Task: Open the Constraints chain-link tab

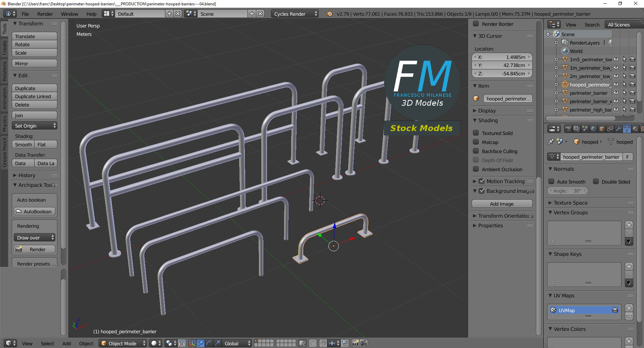Action: 610,129
